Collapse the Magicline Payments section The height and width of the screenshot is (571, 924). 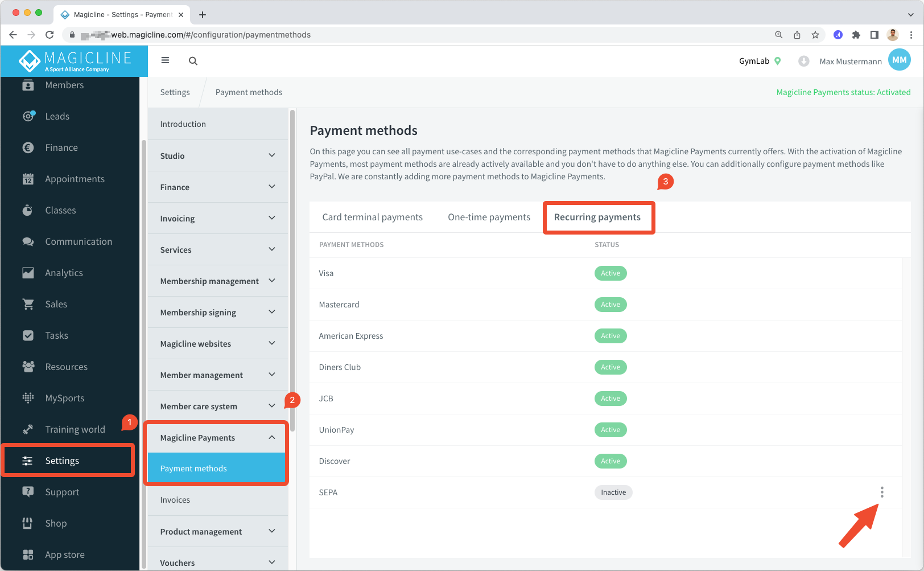pyautogui.click(x=218, y=437)
